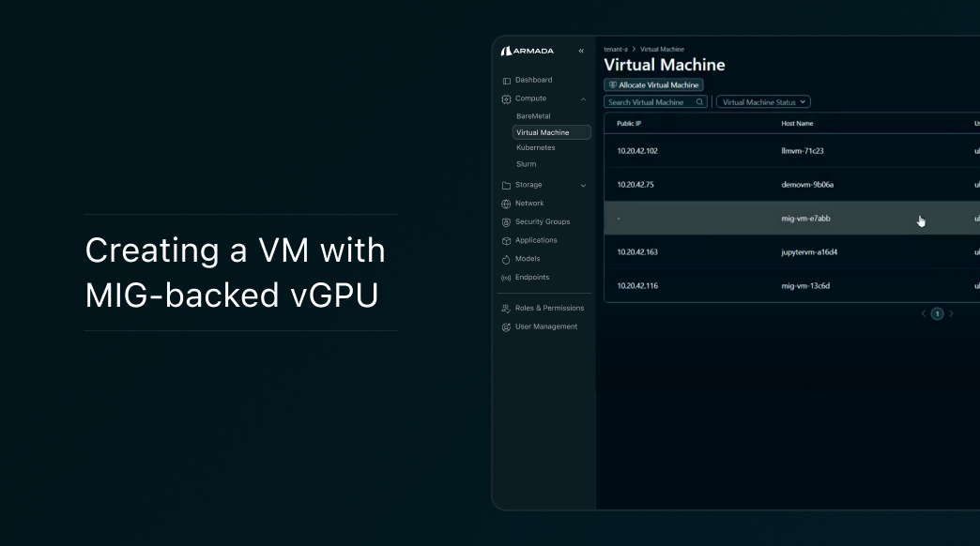Open Endpoints page
This screenshot has width=980, height=546.
click(x=532, y=278)
